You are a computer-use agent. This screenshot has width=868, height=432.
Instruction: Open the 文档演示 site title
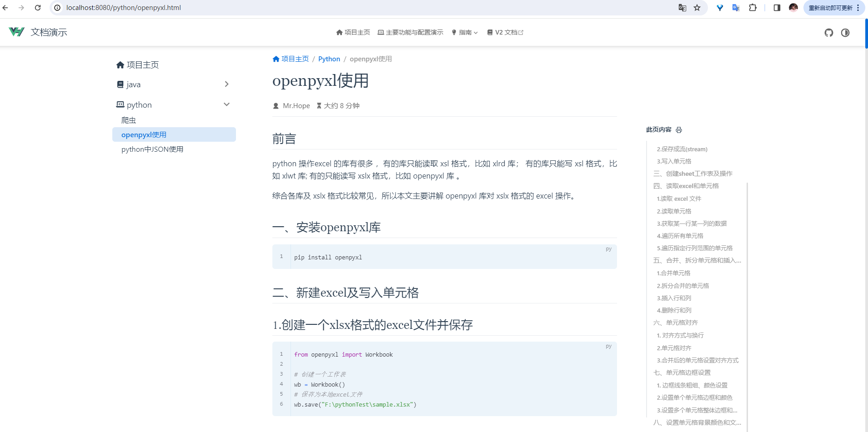point(49,32)
